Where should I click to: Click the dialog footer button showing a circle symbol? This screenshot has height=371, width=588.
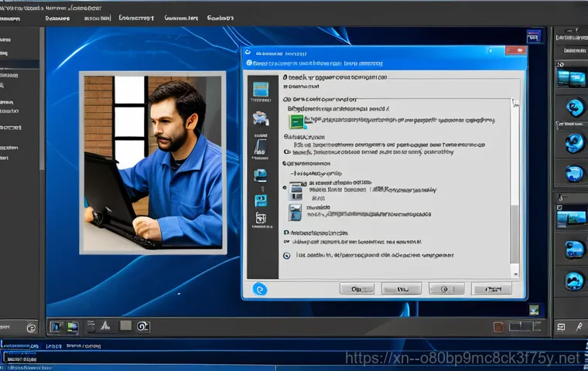click(446, 288)
